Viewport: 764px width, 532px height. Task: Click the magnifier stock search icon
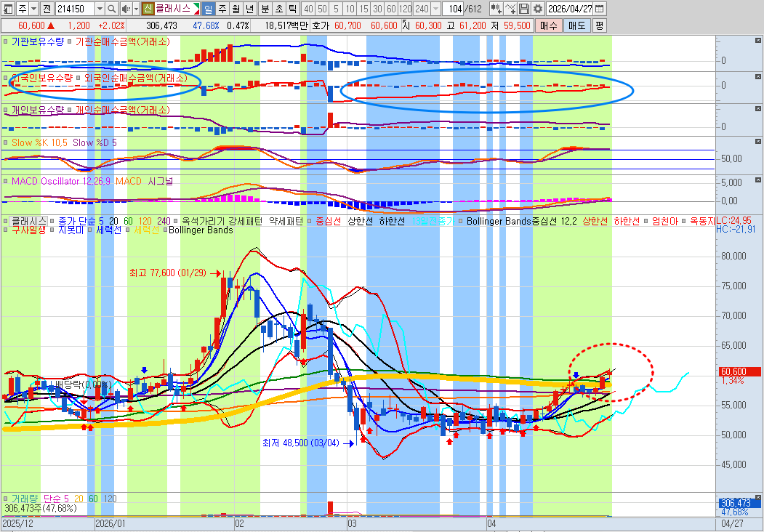pos(111,9)
